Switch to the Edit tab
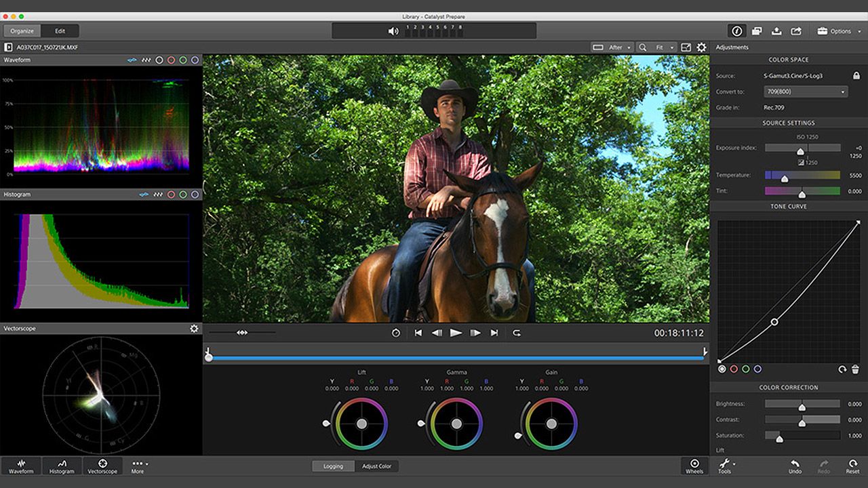Image resolution: width=868 pixels, height=488 pixels. [60, 31]
